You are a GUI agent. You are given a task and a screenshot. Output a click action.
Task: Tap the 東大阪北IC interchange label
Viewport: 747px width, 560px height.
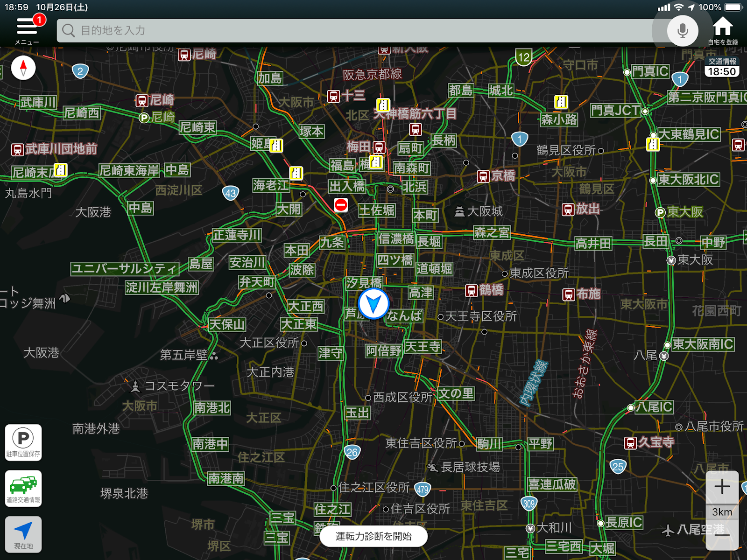click(688, 180)
